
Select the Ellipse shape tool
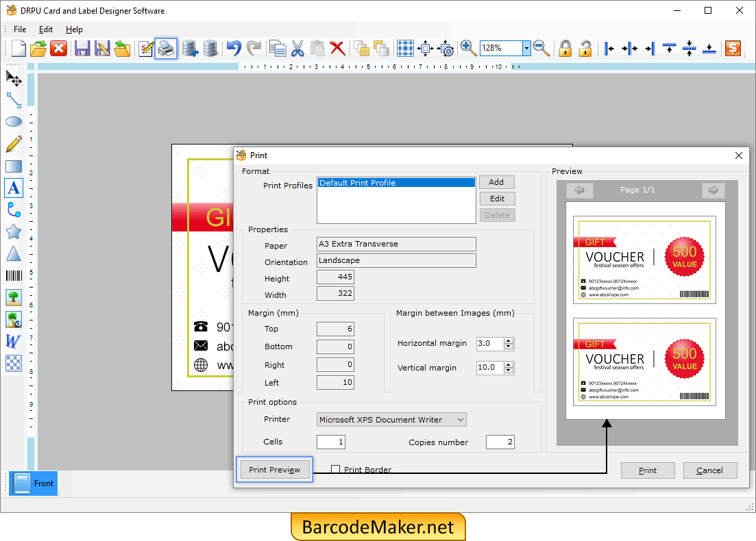[x=14, y=121]
